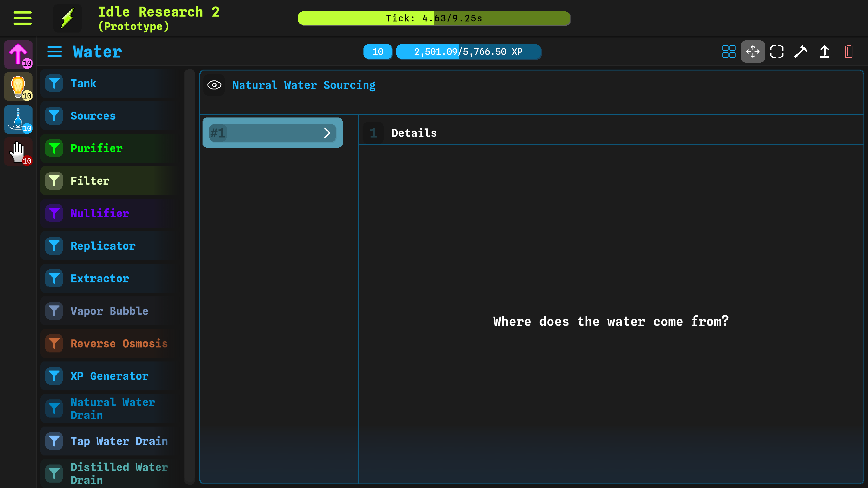Click the Tap Water Drain funnel icon
Image resolution: width=868 pixels, height=488 pixels.
[x=54, y=441]
